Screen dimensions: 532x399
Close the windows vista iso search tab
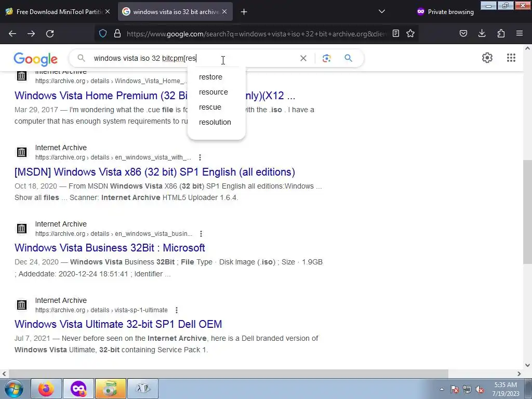click(x=224, y=11)
